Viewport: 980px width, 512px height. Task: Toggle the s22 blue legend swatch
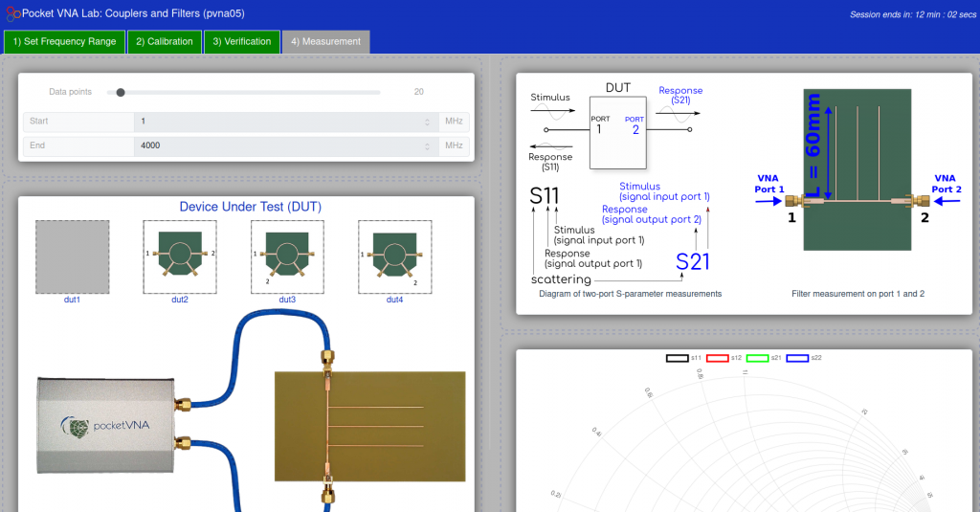click(x=797, y=358)
